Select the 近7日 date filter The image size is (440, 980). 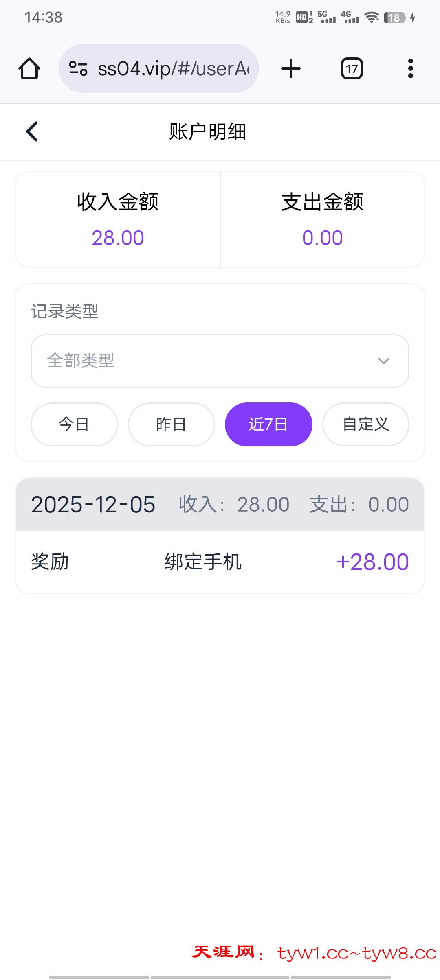click(x=268, y=424)
